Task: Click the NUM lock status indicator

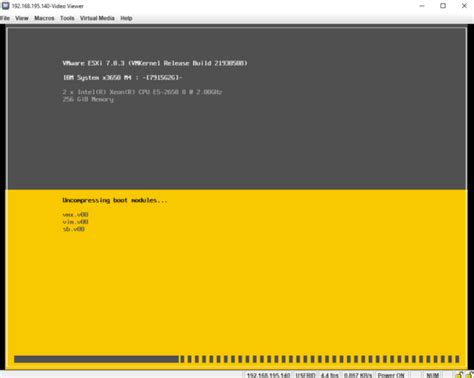Action: click(432, 375)
